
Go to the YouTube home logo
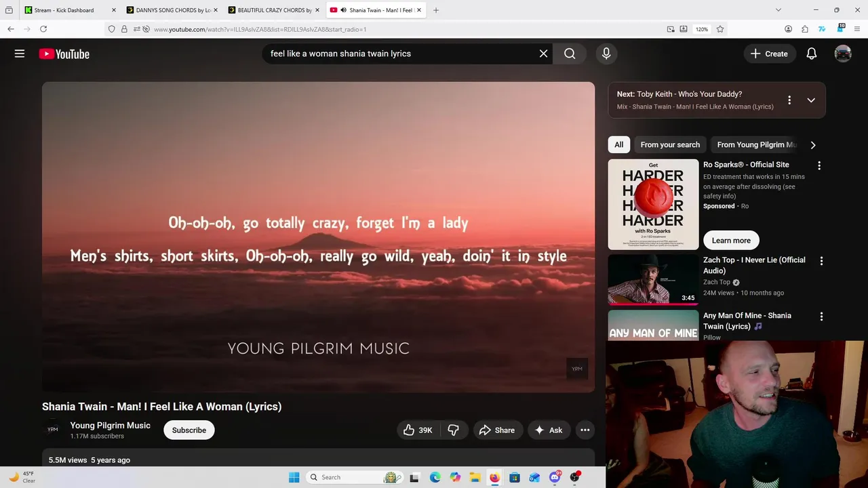[x=64, y=54]
